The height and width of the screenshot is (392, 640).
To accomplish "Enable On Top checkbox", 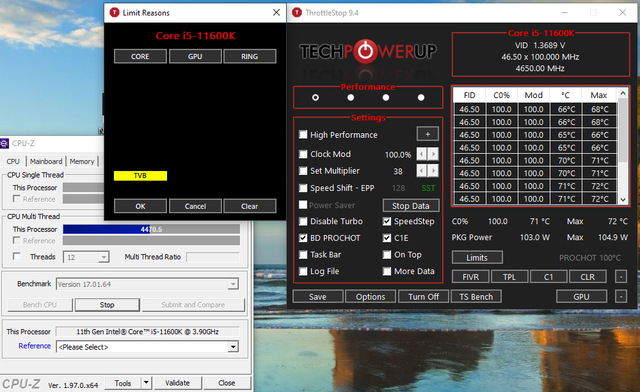I will (x=387, y=255).
